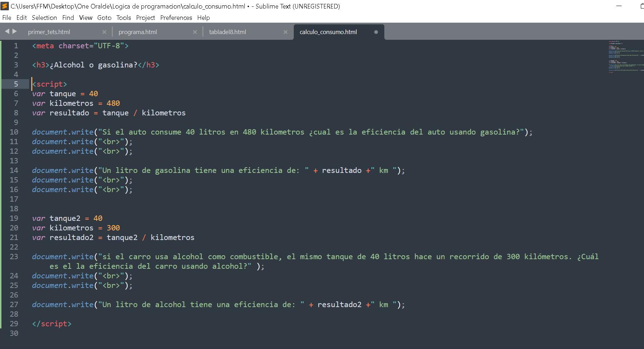The width and height of the screenshot is (644, 349).
Task: Open the View menu
Action: pos(86,18)
